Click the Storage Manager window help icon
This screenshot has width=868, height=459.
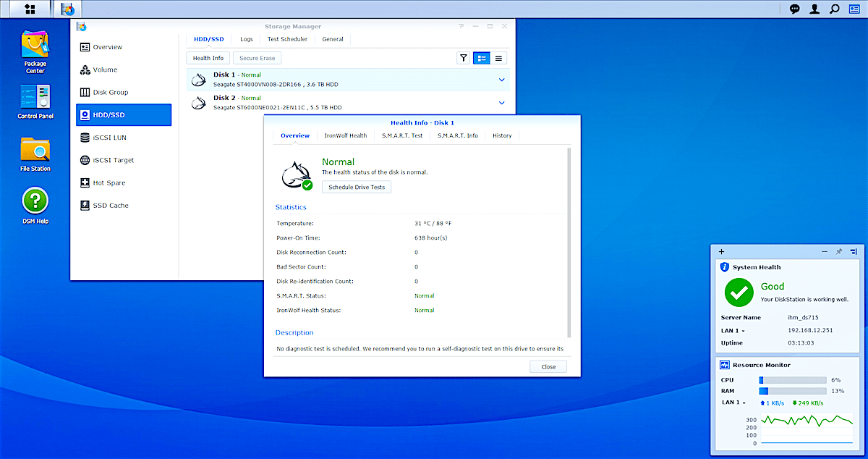click(x=461, y=27)
